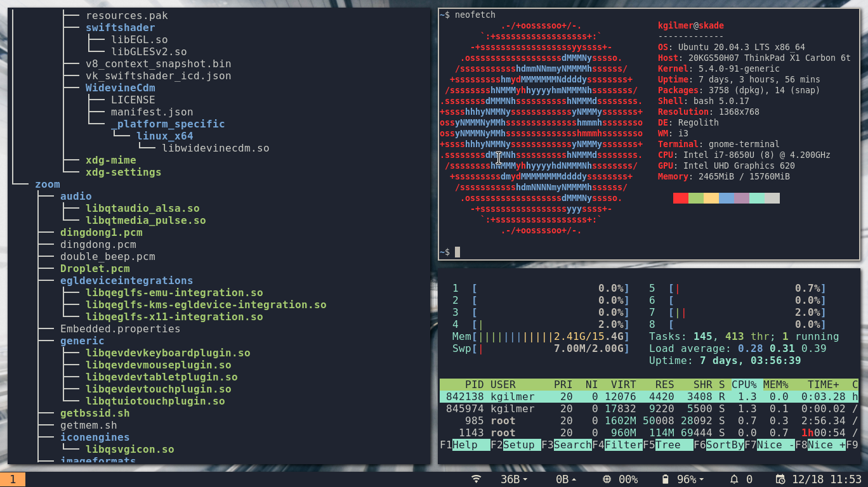Click the Kernel: 5.4.0-91-generic line

click(x=719, y=69)
